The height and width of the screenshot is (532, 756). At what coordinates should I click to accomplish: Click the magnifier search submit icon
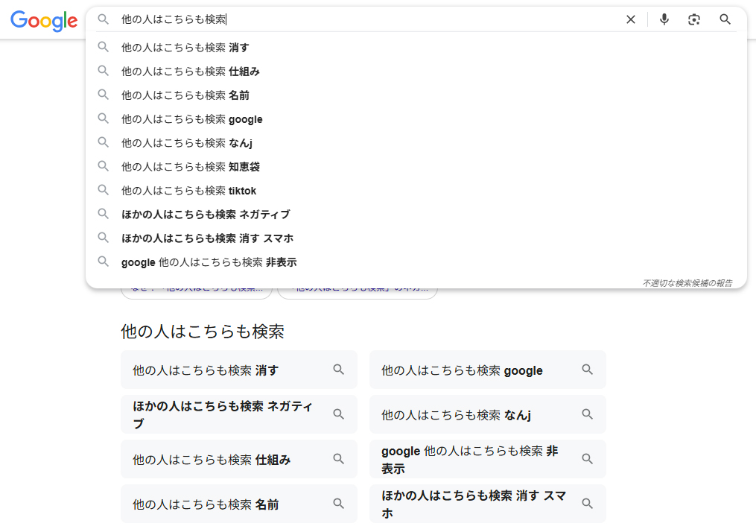tap(725, 19)
